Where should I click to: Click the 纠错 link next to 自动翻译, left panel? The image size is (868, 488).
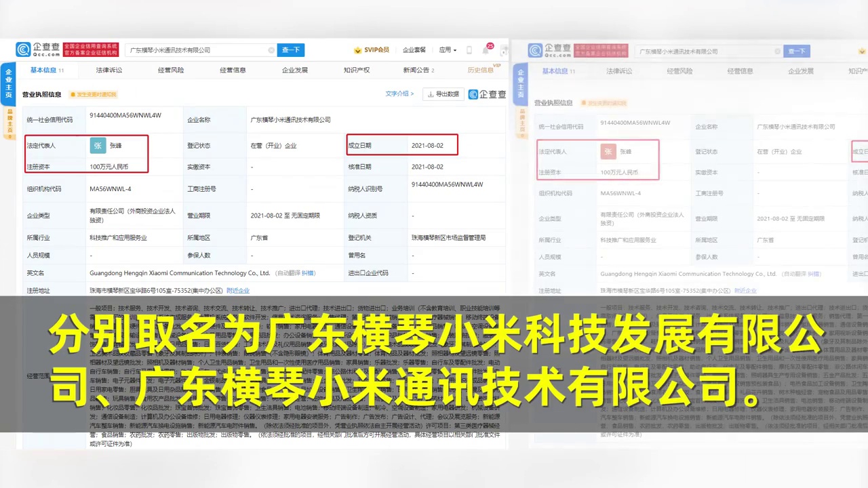coord(309,273)
